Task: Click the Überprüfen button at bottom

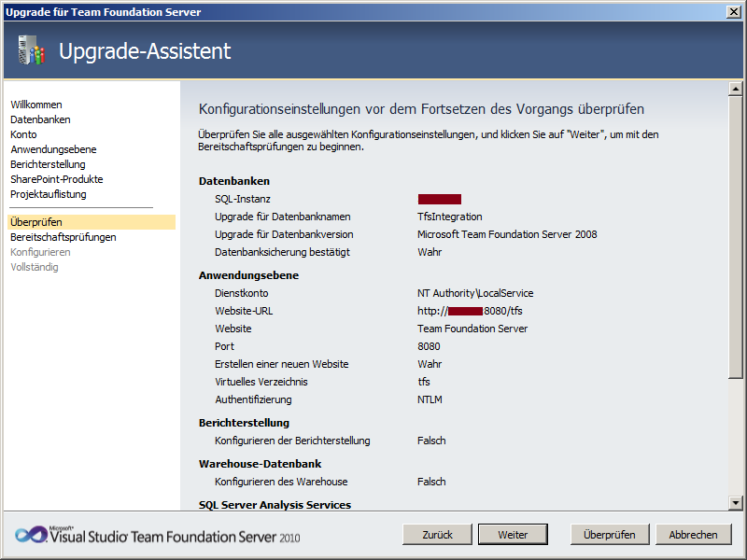Action: click(610, 535)
